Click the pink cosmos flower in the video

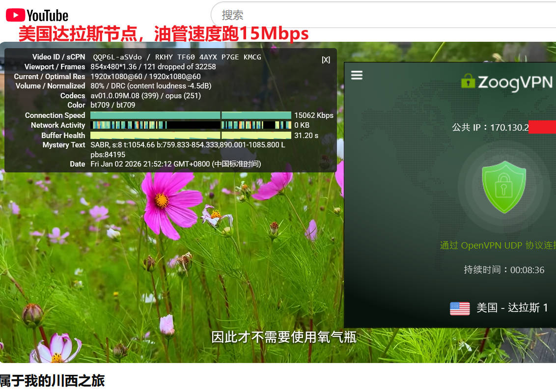(x=166, y=201)
